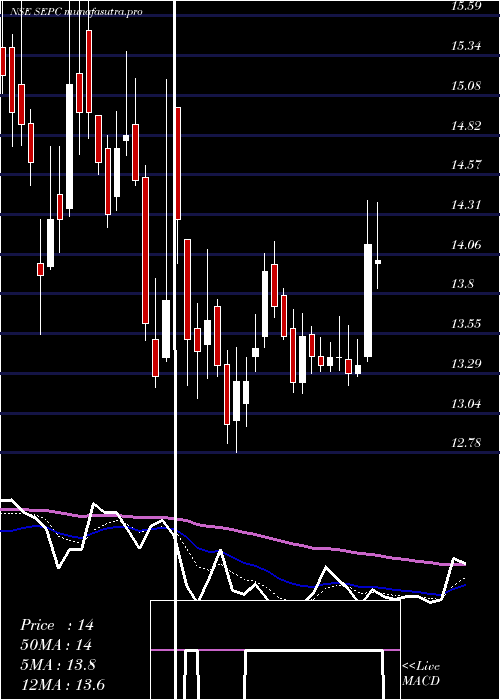Click the 50MA : 14 readout
The height and width of the screenshot is (700, 500).
pyautogui.click(x=56, y=645)
